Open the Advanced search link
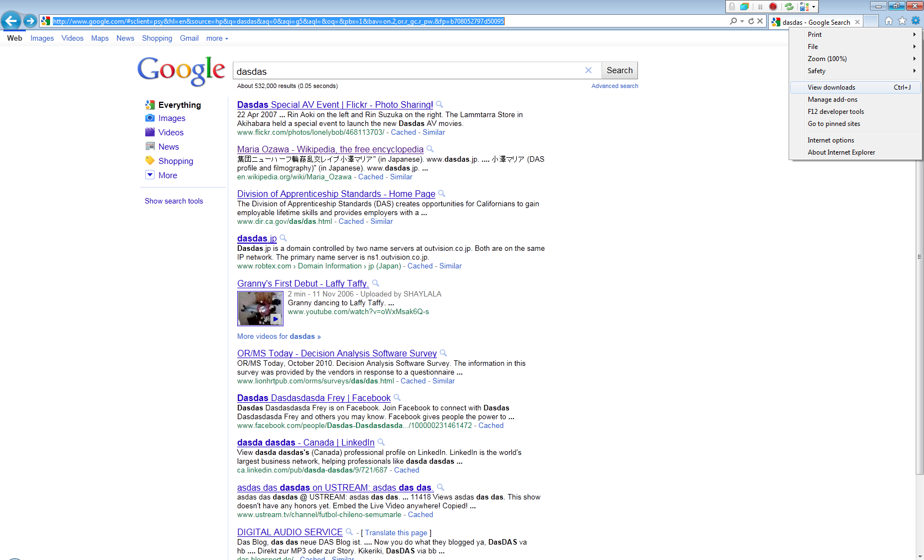The width and height of the screenshot is (924, 560). click(x=615, y=86)
